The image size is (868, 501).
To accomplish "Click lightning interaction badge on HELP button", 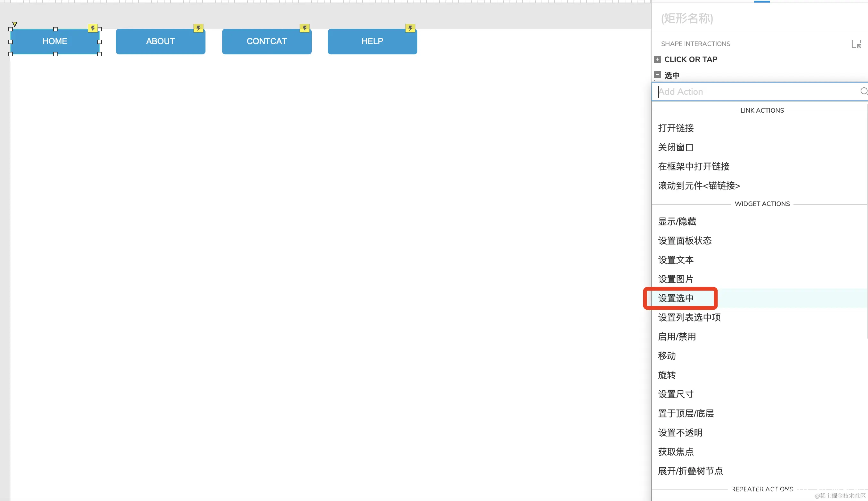I will [x=410, y=28].
